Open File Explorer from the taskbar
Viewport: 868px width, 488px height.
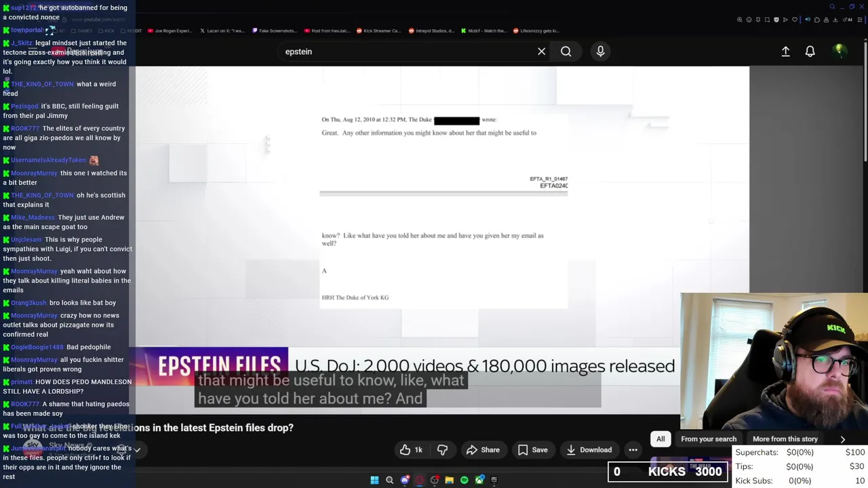(x=449, y=480)
